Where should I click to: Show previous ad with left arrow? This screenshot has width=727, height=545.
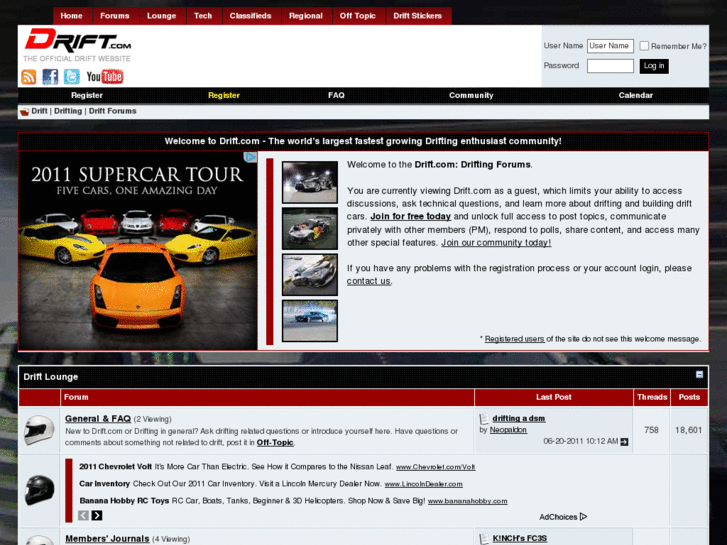click(x=83, y=515)
